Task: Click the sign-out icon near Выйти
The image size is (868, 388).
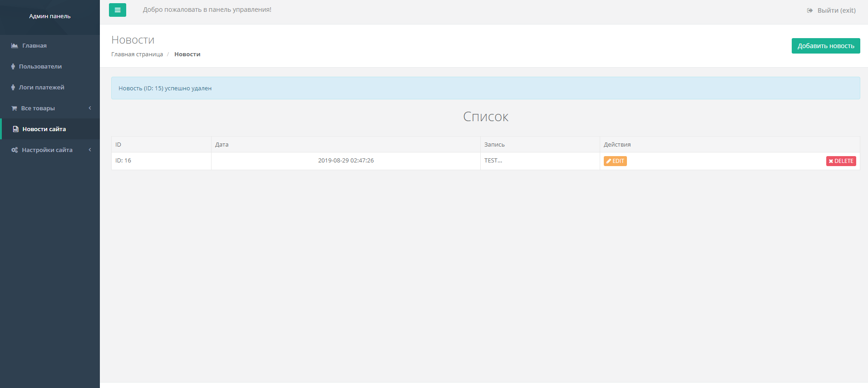Action: coord(809,10)
